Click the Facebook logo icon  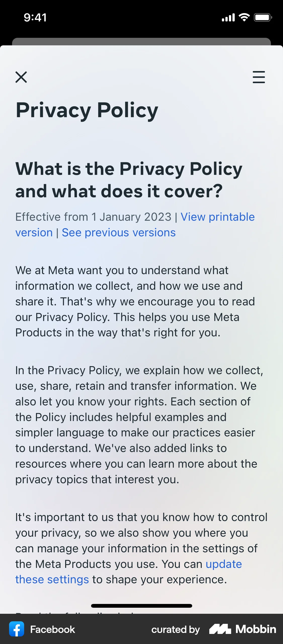17,629
